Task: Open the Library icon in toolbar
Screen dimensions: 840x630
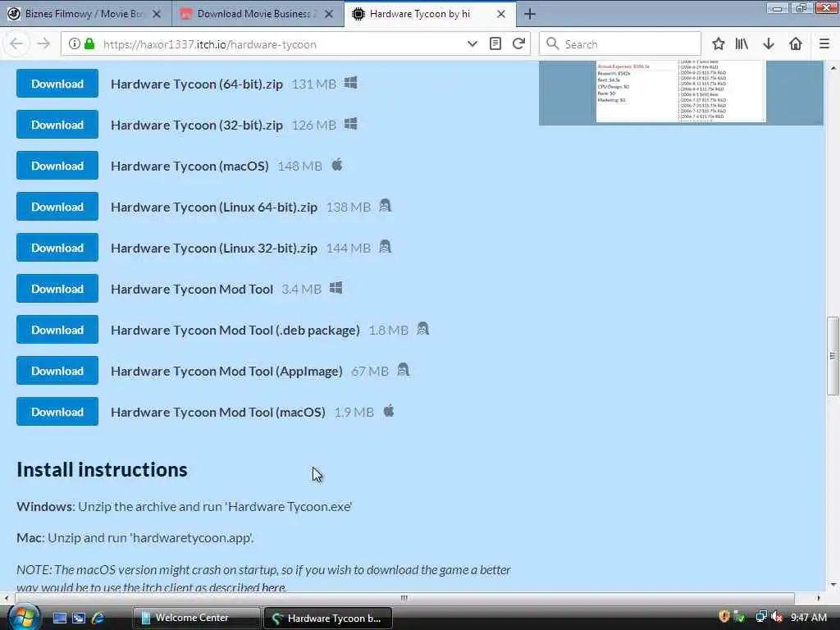Action: click(742, 44)
